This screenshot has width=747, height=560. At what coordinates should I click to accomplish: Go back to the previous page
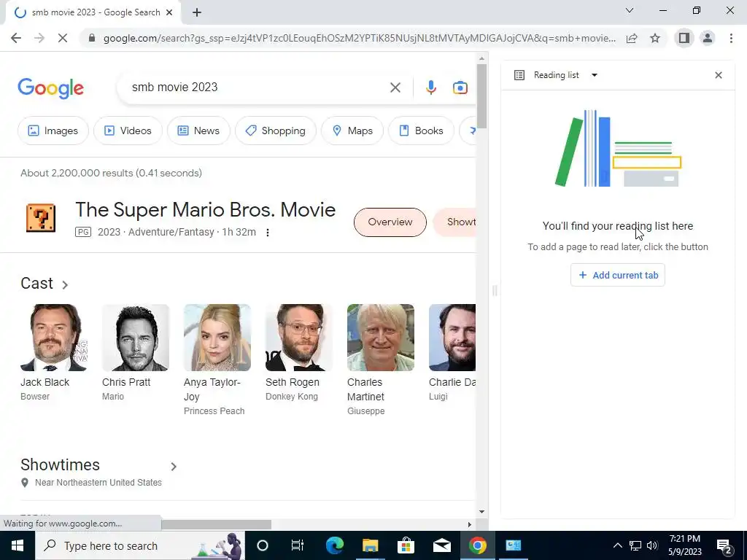(16, 38)
